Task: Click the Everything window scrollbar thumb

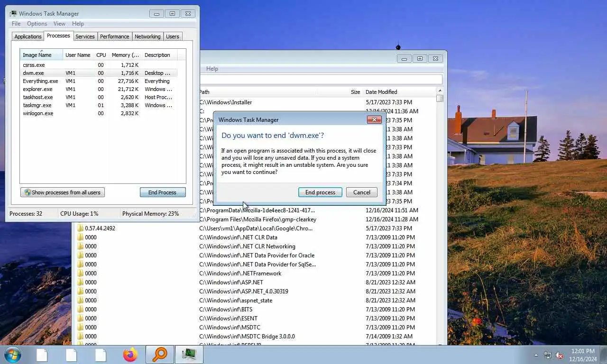Action: pyautogui.click(x=440, y=99)
